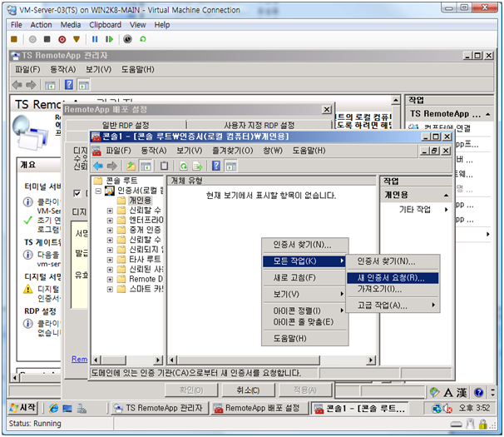Go up one level in 콘솔1 toolbar

point(131,166)
